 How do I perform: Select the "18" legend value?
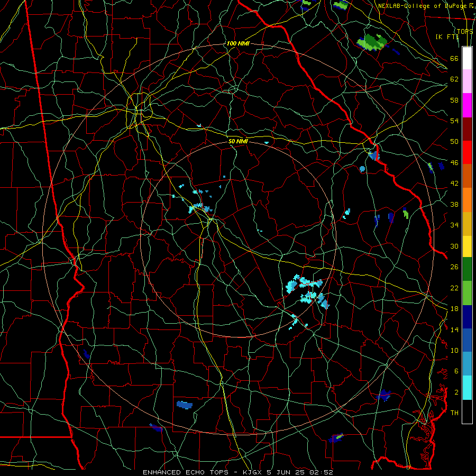pos(454,309)
